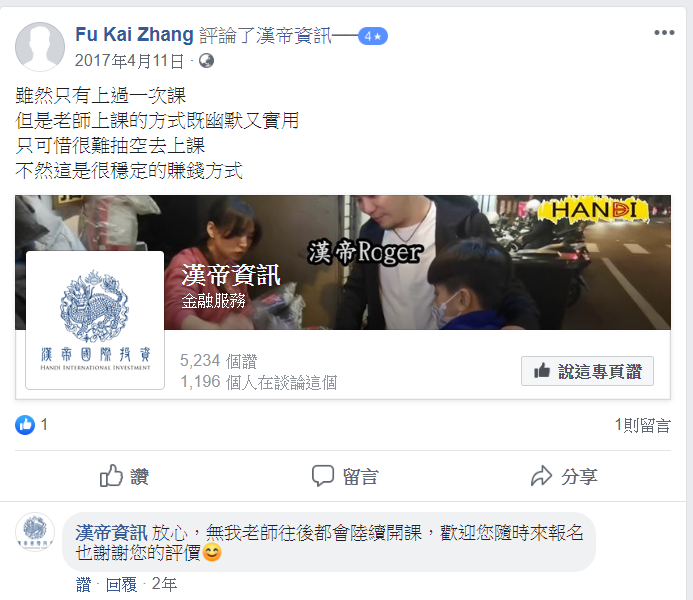The image size is (693, 600).
Task: Click the 分享 share arrow button
Action: [x=564, y=476]
